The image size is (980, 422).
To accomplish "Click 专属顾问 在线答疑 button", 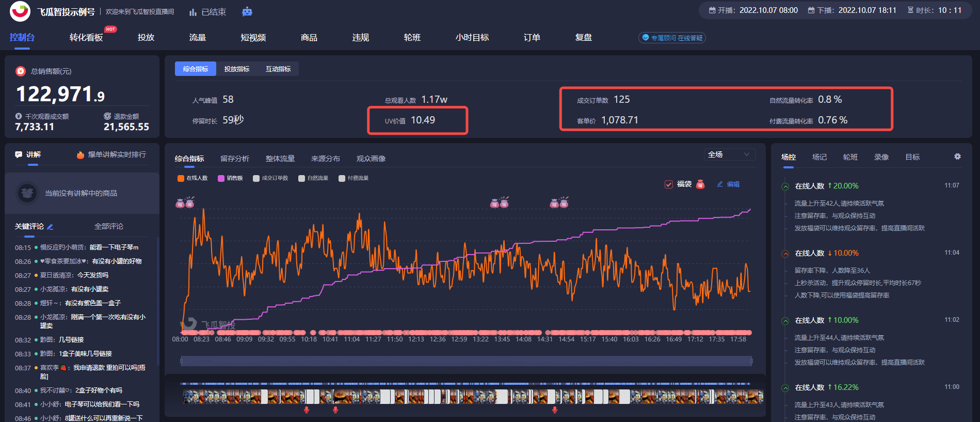I will 672,38.
